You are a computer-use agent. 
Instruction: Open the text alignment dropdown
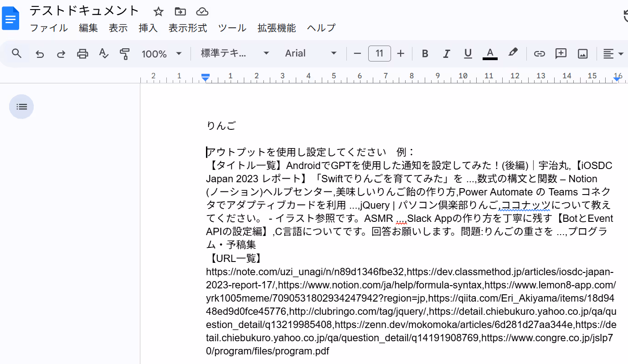pyautogui.click(x=613, y=54)
